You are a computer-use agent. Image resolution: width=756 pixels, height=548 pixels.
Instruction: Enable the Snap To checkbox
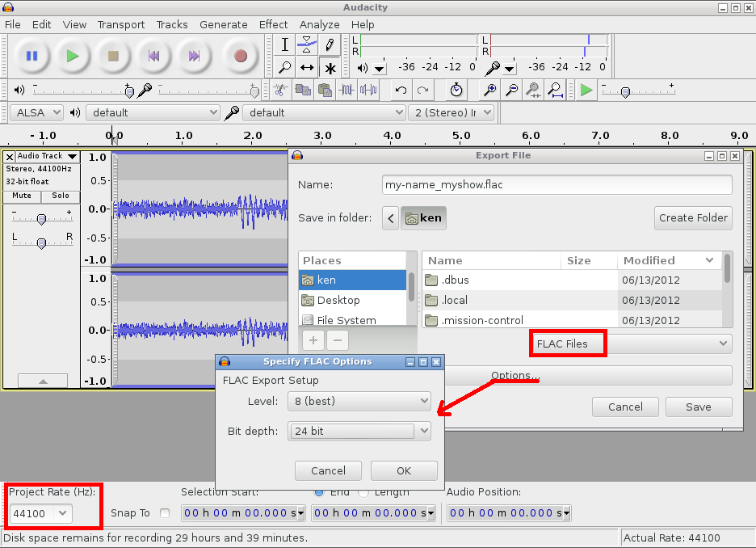164,512
